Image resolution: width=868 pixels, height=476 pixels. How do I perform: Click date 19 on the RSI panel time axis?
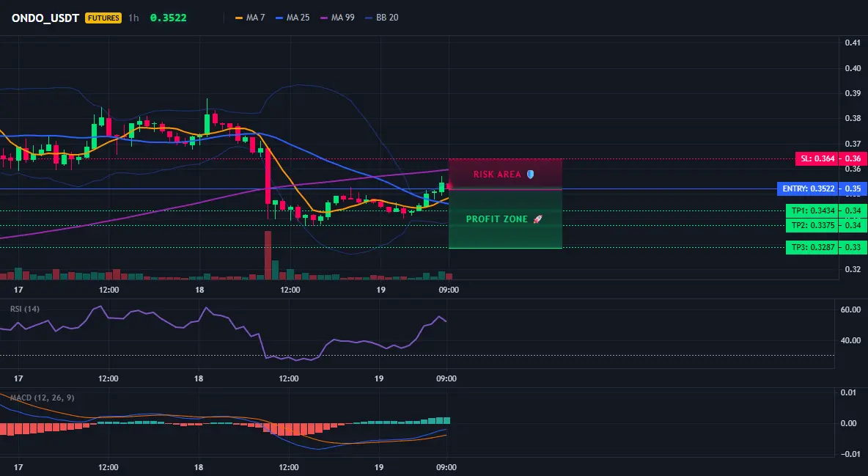(x=378, y=378)
